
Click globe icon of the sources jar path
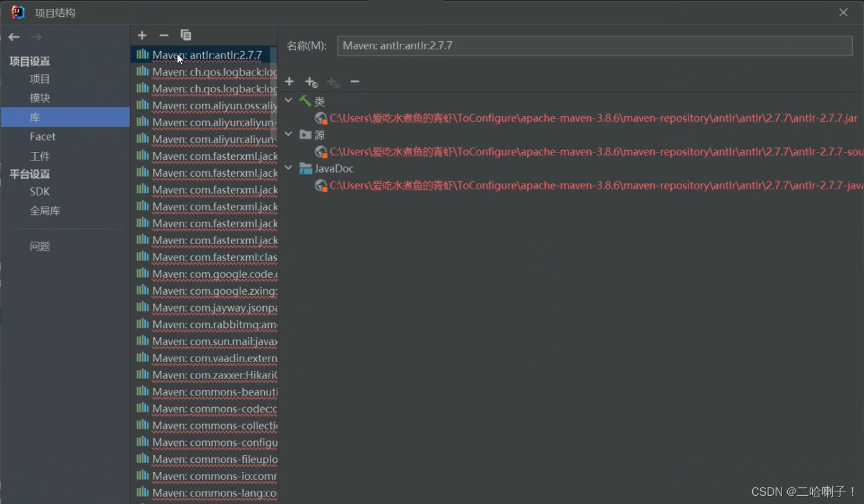pyautogui.click(x=321, y=152)
